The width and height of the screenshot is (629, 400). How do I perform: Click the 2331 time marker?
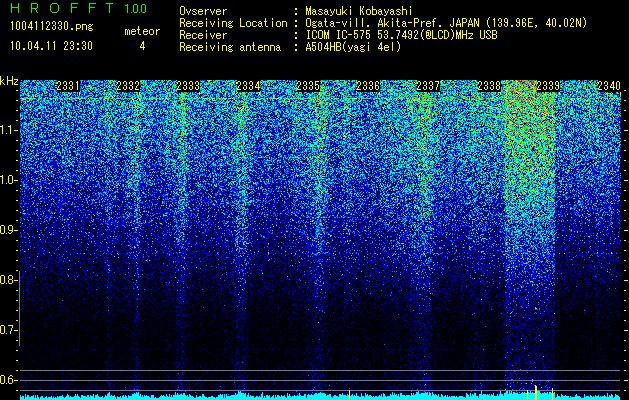pos(68,86)
